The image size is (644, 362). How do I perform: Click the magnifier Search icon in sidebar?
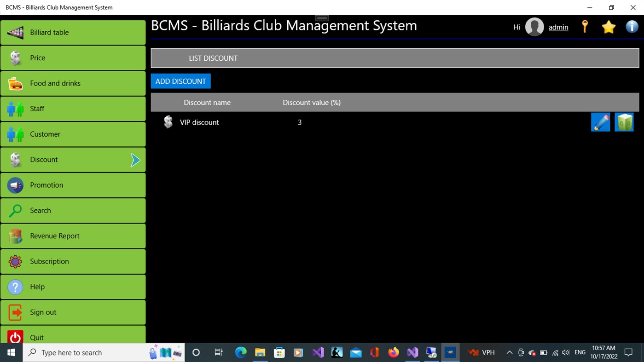15,210
